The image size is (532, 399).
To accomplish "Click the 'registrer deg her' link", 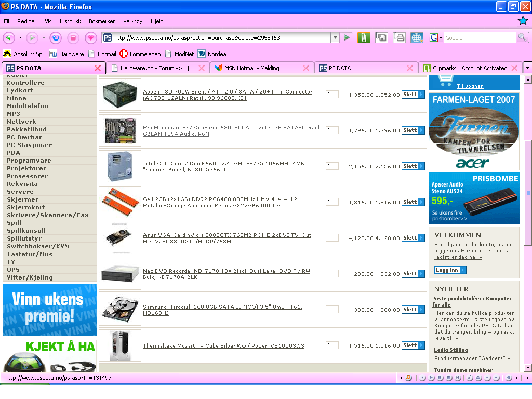I will pyautogui.click(x=458, y=257).
